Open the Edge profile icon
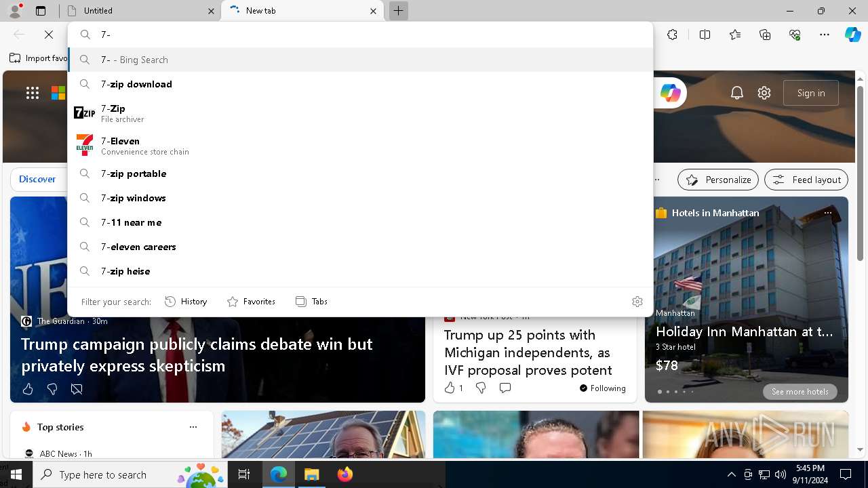 click(14, 10)
